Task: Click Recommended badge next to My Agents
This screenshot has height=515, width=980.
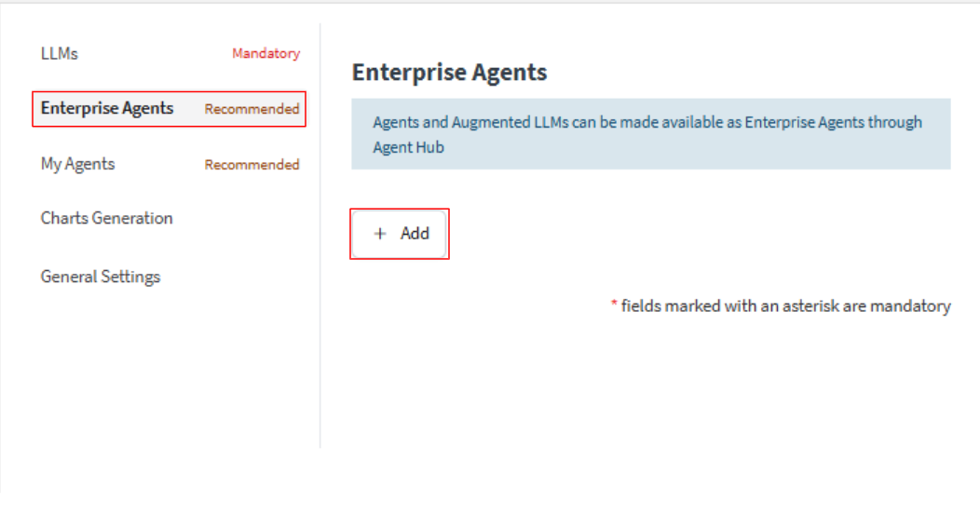Action: click(252, 165)
